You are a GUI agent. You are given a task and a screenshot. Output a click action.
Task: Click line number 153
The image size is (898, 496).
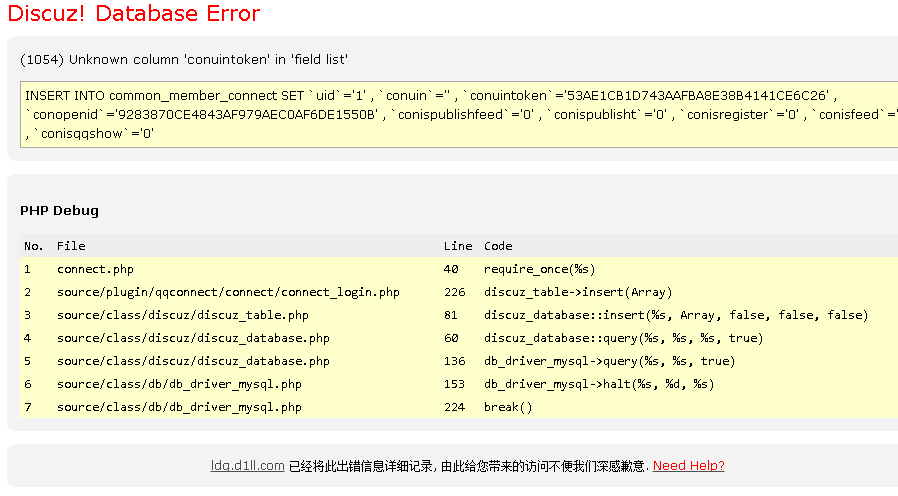point(454,384)
